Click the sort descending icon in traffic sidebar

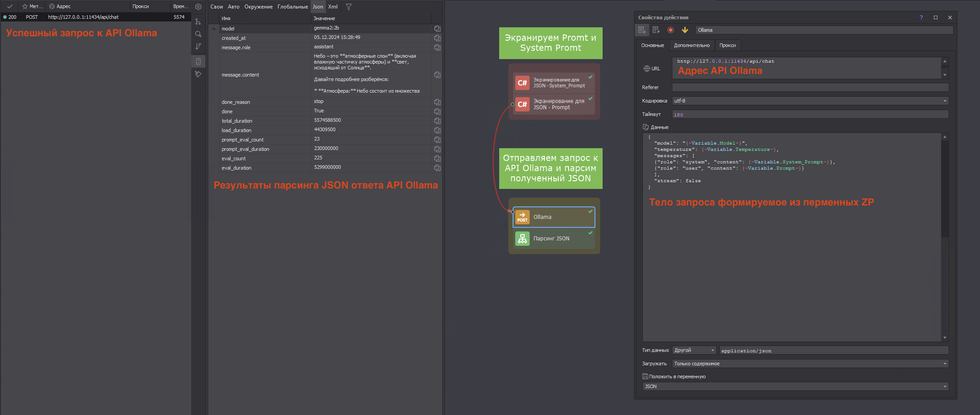click(x=198, y=47)
